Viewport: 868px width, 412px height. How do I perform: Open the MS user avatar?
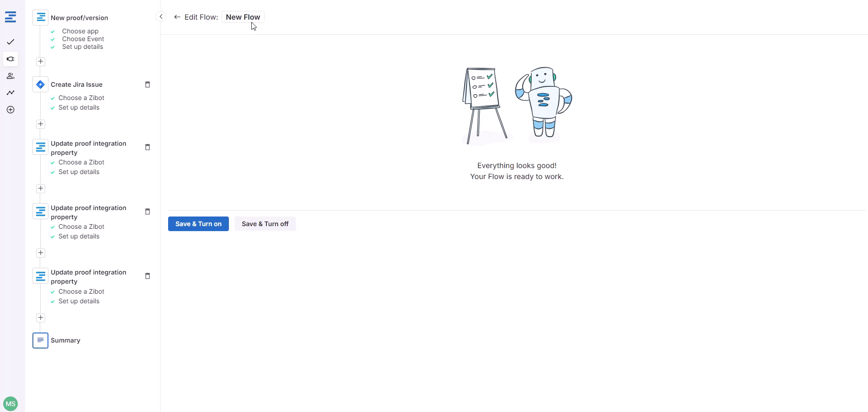[11, 404]
